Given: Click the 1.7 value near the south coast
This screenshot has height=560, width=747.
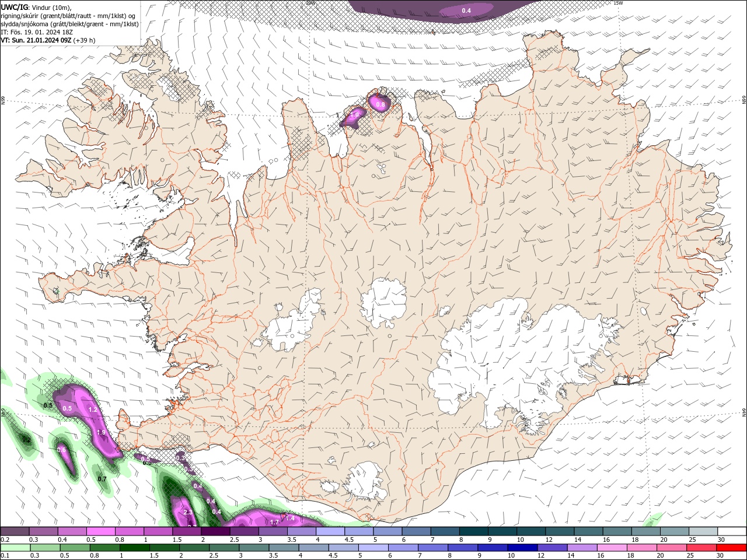Looking at the screenshot, I should click(x=274, y=522).
